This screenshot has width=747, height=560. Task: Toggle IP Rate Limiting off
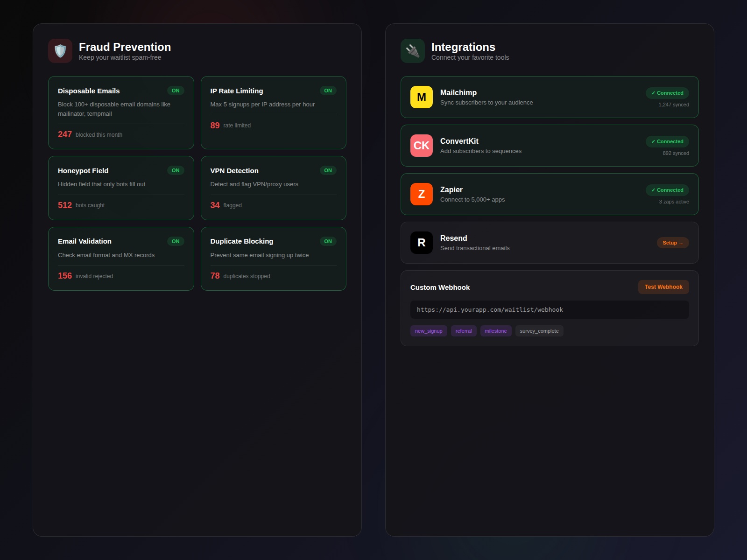coord(328,91)
